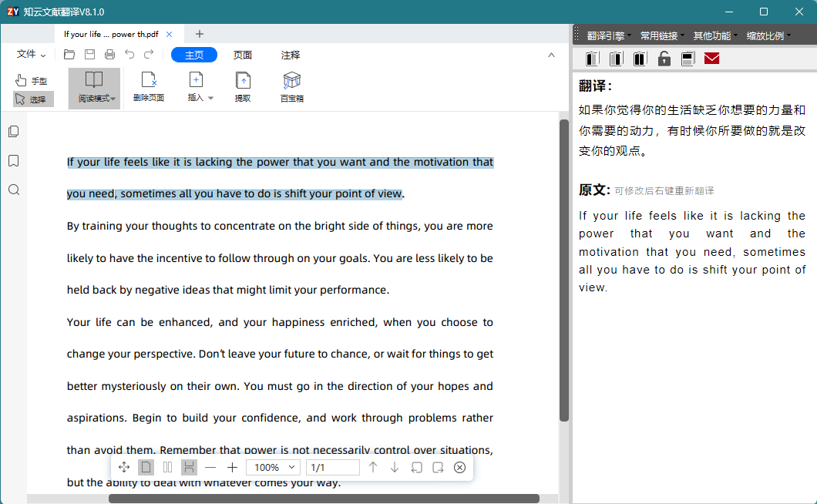Open the bookmarks panel in left sidebar
Image resolution: width=817 pixels, height=504 pixels.
click(x=14, y=160)
